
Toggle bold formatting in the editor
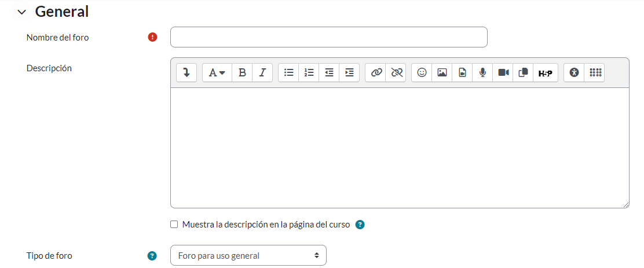[242, 72]
